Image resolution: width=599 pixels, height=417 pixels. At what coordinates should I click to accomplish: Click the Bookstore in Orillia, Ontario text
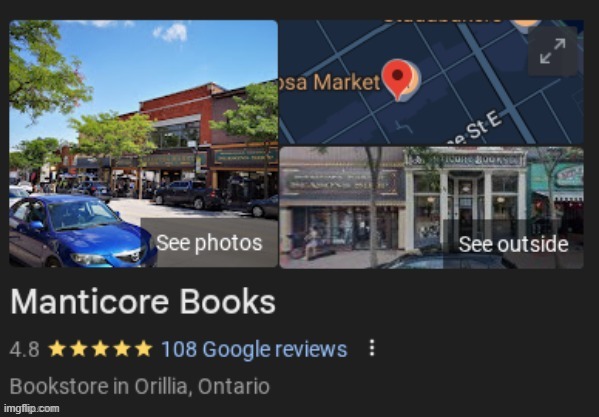(x=140, y=386)
